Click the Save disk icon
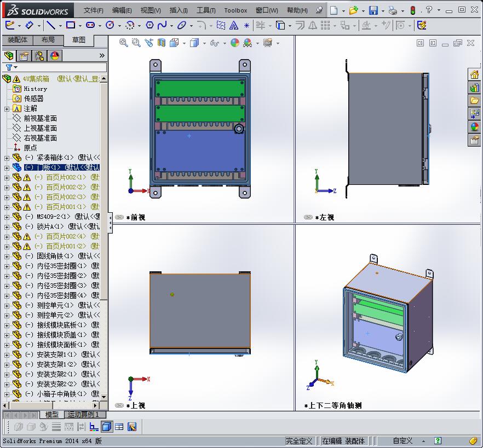 (373, 10)
